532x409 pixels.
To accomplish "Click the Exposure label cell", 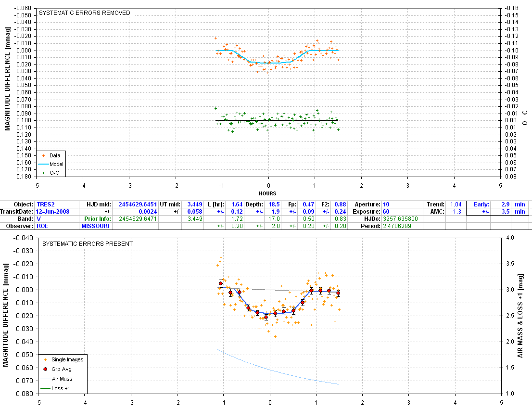I will (x=367, y=211).
